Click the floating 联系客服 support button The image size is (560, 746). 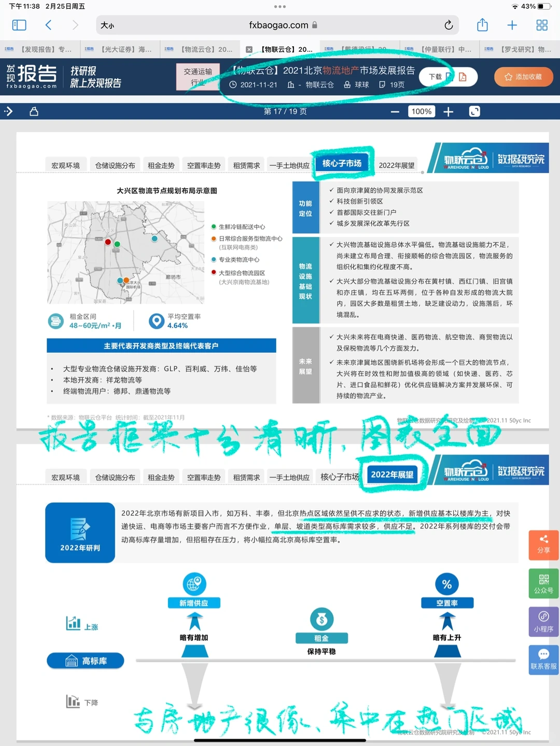point(543,659)
